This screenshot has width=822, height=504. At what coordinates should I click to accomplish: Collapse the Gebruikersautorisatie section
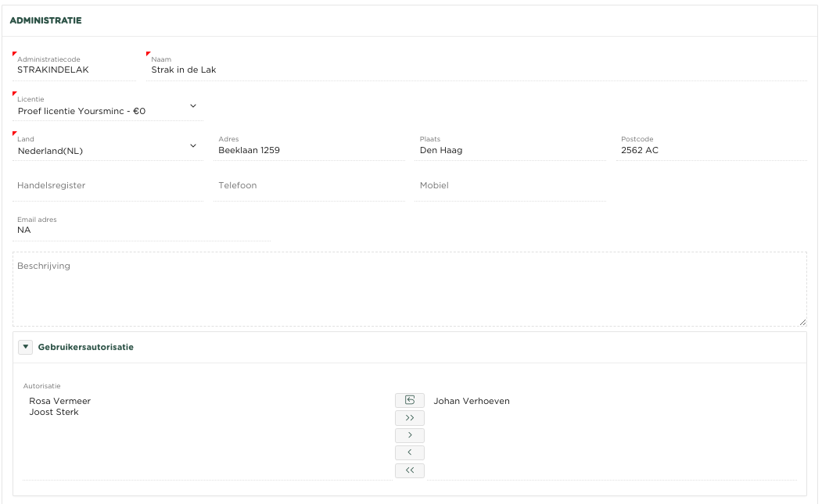(25, 347)
